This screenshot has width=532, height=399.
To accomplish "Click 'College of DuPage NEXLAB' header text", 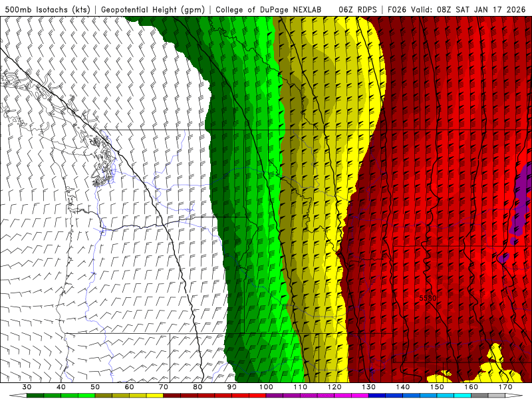I will point(269,10).
